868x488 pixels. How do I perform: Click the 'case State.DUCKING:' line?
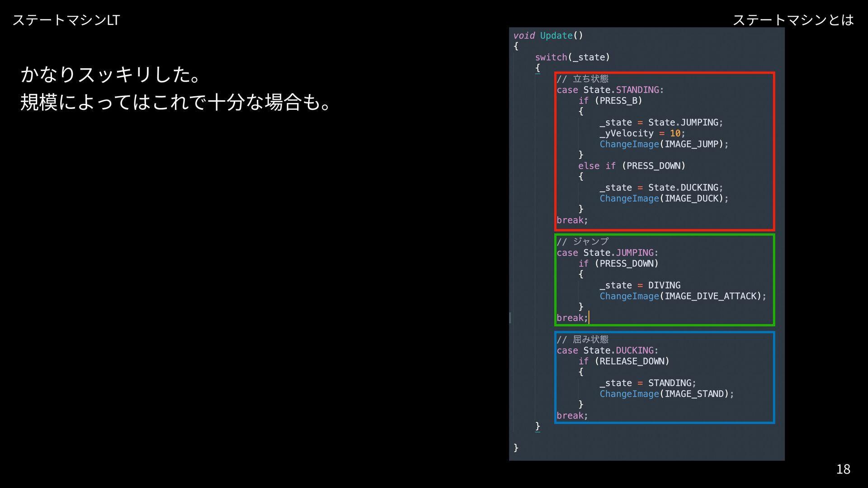[607, 350]
